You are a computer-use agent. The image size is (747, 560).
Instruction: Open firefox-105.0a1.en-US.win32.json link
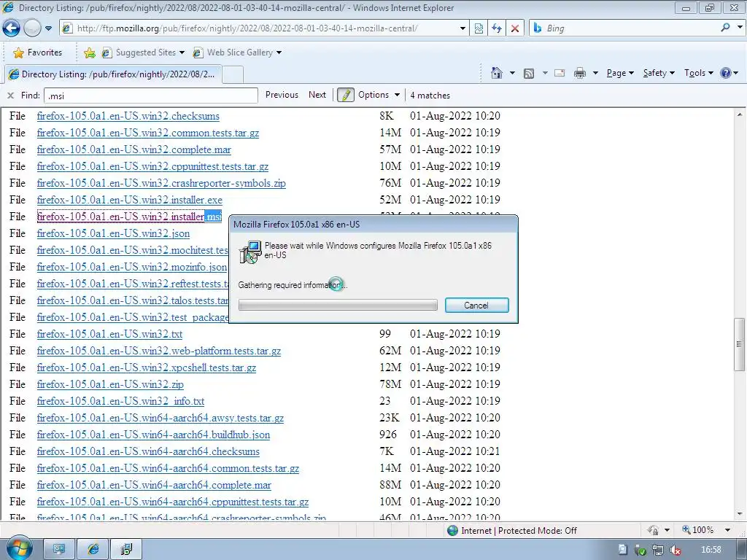pyautogui.click(x=113, y=233)
